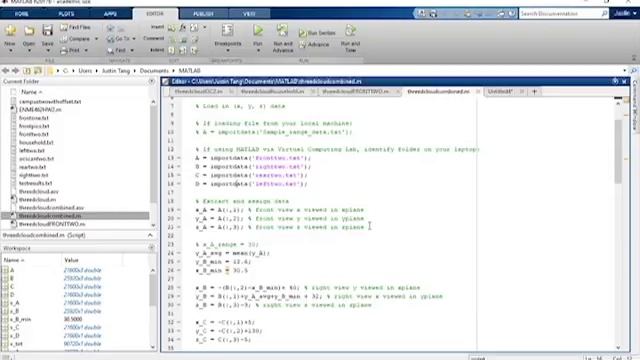Select variable A in Workspace
This screenshot has width=640, height=360.
click(x=12, y=270)
